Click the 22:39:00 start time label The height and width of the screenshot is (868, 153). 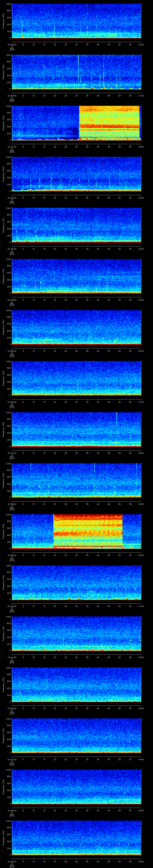coord(12,555)
